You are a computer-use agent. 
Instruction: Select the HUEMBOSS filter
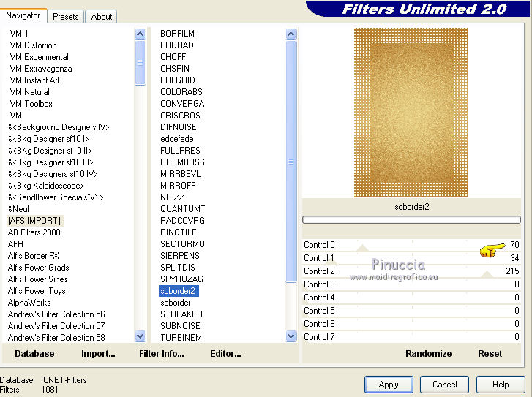pyautogui.click(x=182, y=162)
